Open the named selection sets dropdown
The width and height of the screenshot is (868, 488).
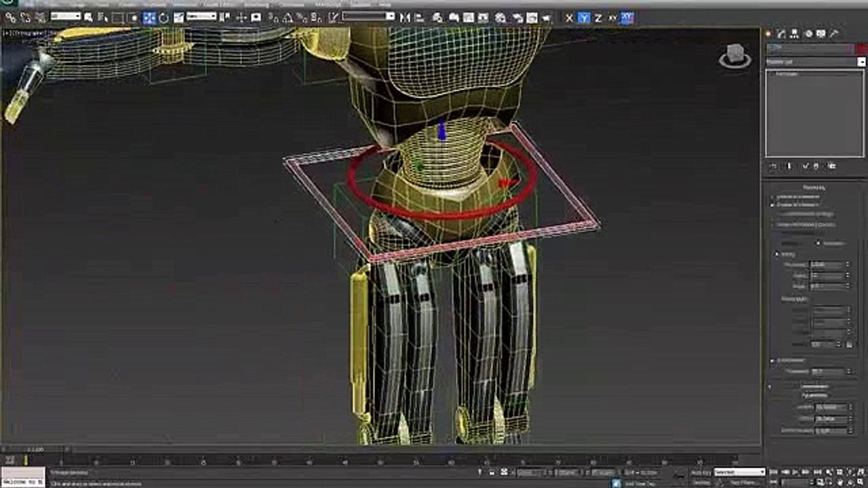[368, 16]
